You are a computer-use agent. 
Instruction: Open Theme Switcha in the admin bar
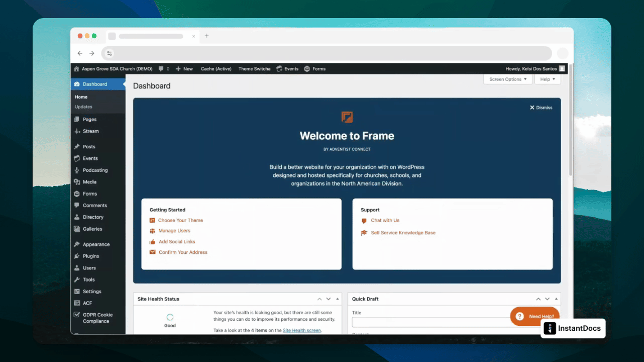254,69
